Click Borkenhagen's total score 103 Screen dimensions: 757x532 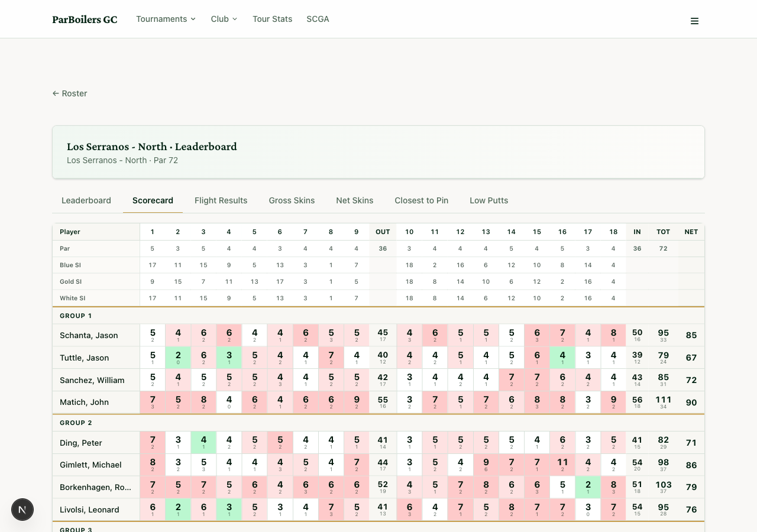[x=663, y=487]
